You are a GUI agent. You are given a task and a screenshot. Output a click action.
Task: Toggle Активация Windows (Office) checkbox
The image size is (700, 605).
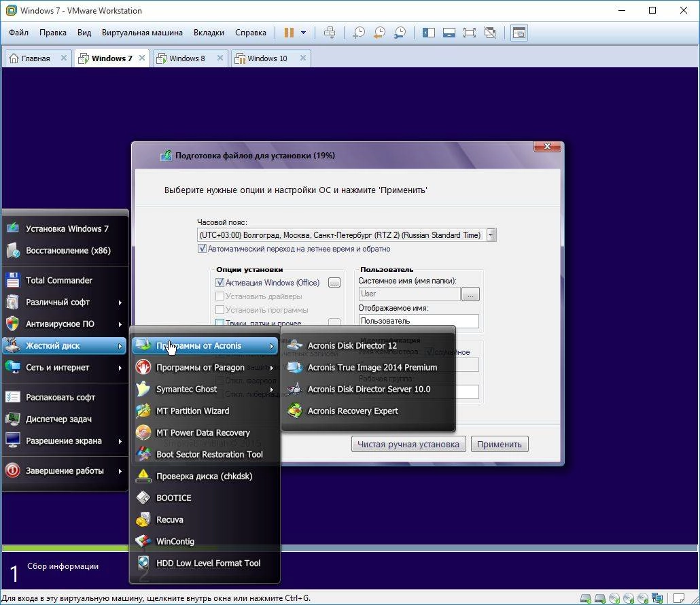pyautogui.click(x=220, y=283)
